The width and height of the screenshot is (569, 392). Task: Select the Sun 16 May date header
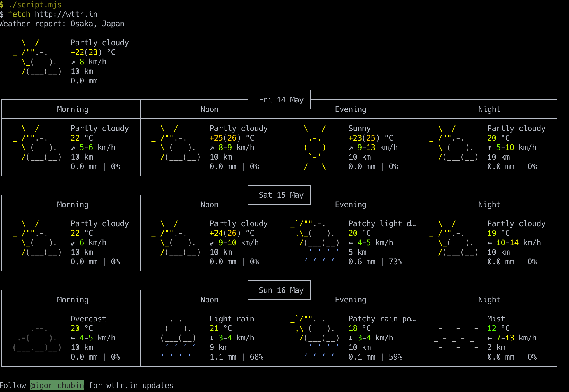point(281,290)
